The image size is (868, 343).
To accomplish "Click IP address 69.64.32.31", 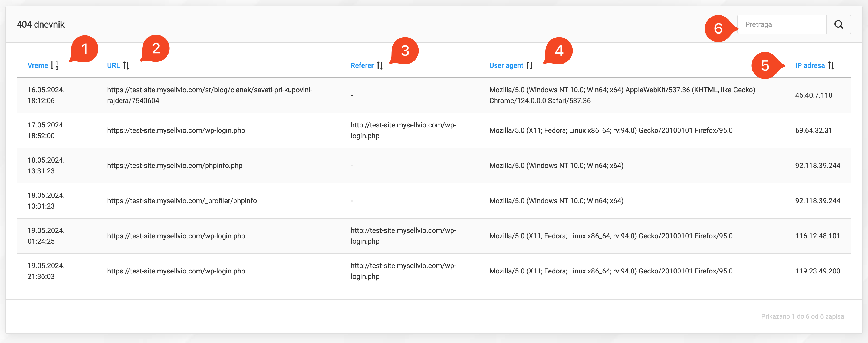I will 813,130.
